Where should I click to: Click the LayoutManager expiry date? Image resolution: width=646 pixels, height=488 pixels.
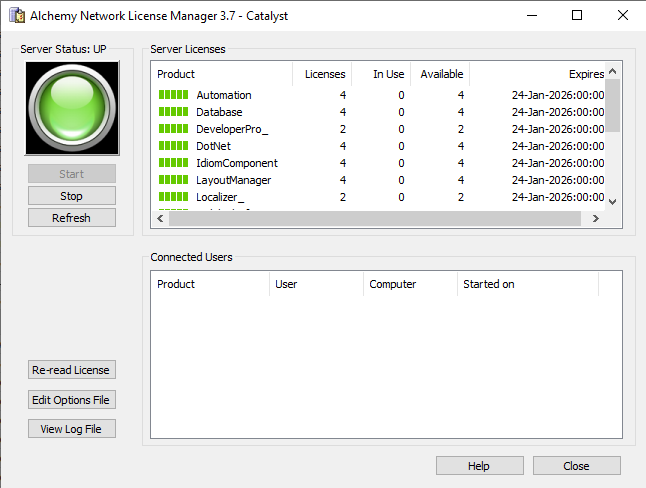pyautogui.click(x=558, y=180)
